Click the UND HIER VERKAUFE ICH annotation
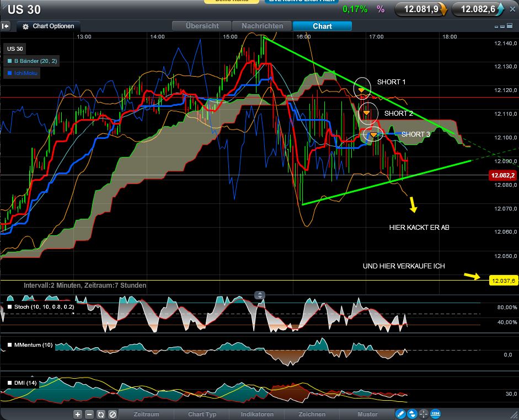This screenshot has height=420, width=519. click(404, 266)
